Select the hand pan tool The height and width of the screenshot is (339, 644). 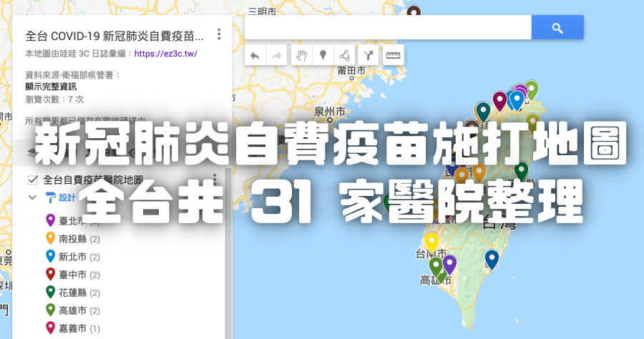coord(302,55)
